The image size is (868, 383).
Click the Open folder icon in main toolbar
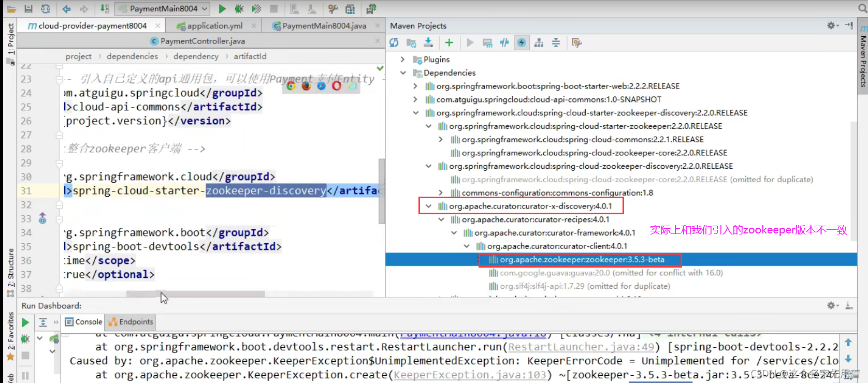coord(11,9)
